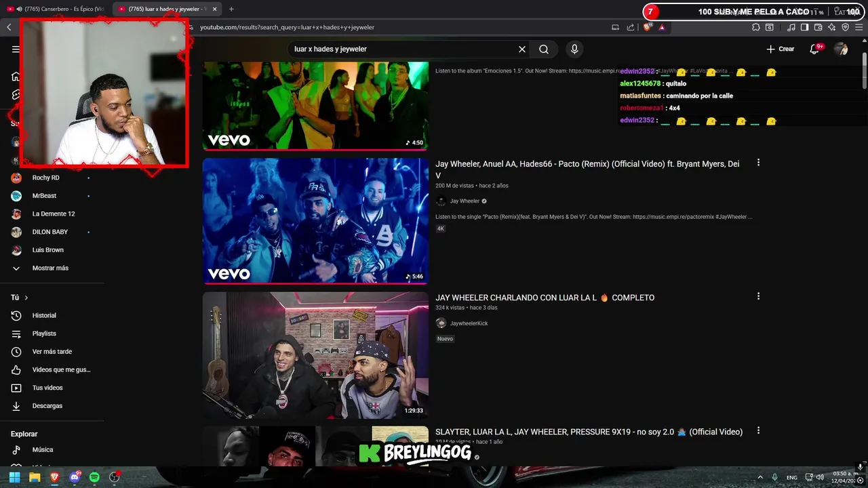This screenshot has width=868, height=488.
Task: Open the Leo AI sparkle icon
Action: pyautogui.click(x=831, y=27)
